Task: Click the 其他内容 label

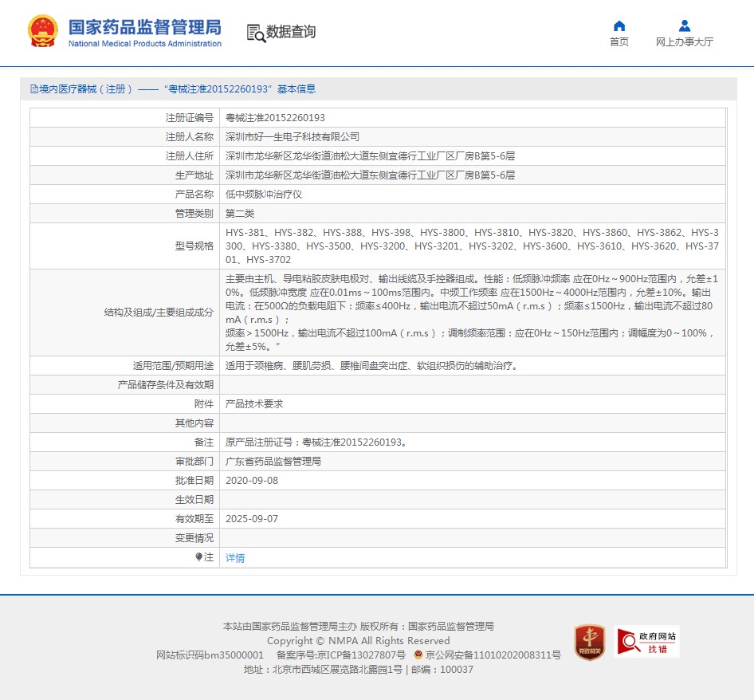Action: [x=194, y=423]
